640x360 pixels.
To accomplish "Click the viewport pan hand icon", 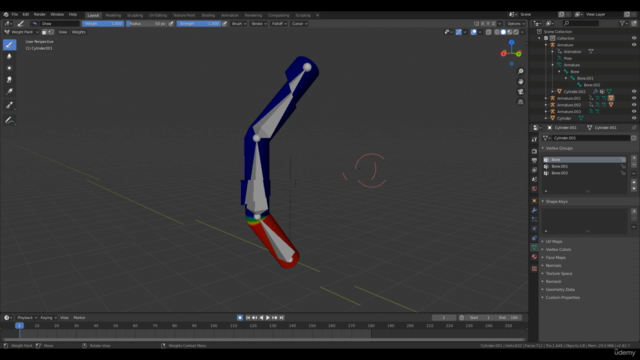I will 520,82.
